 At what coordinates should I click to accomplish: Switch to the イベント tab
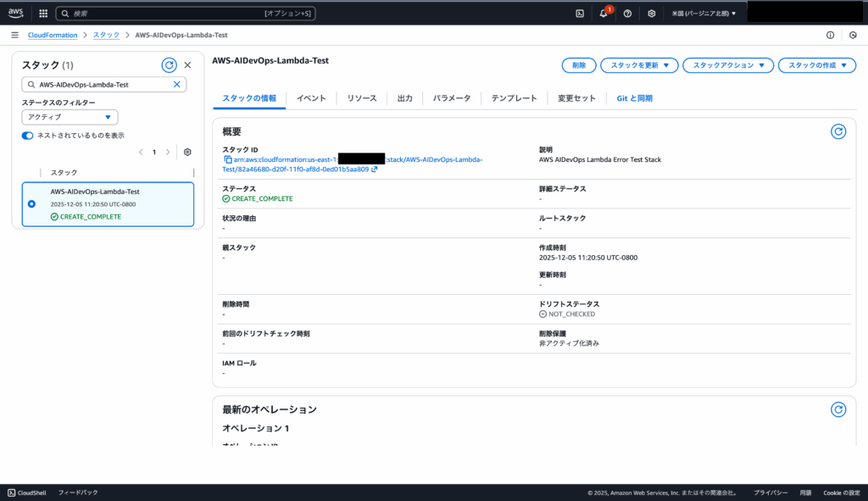pos(311,98)
